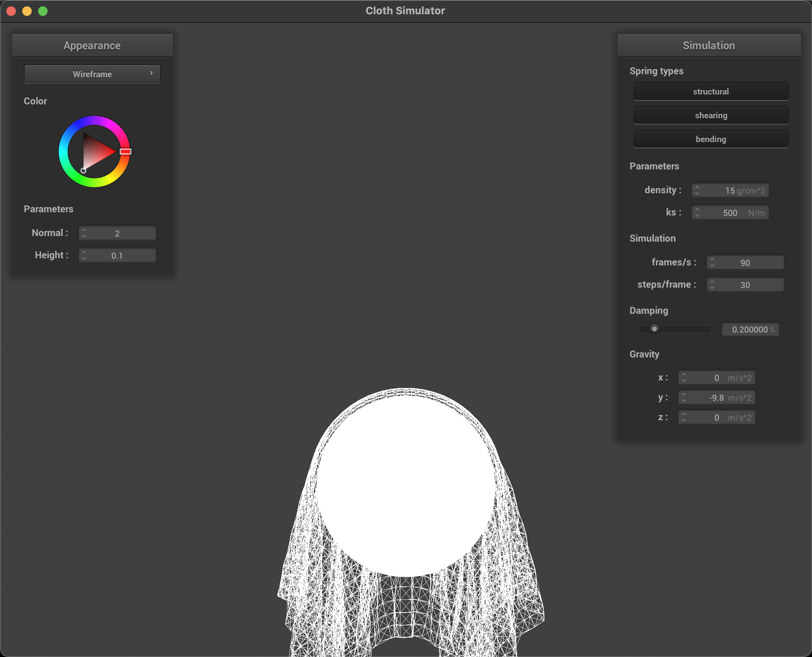This screenshot has height=657, width=812.
Task: Click the Simulation panel header
Action: click(709, 46)
